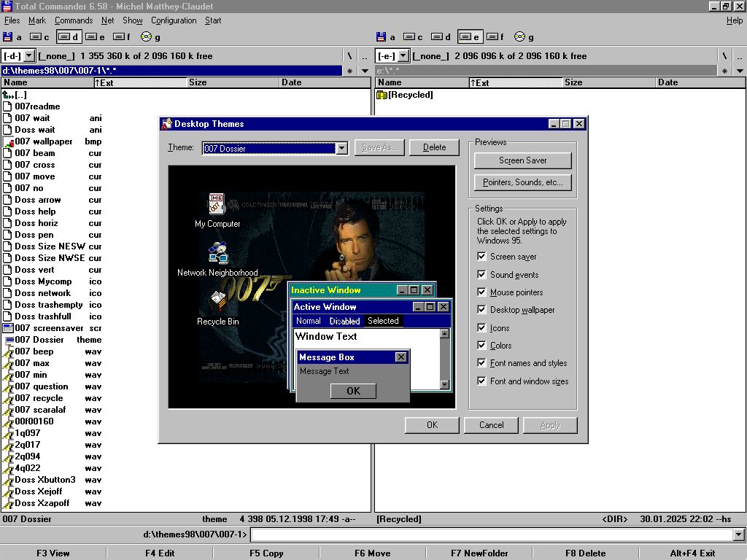Open the Commands menu

pyautogui.click(x=73, y=20)
